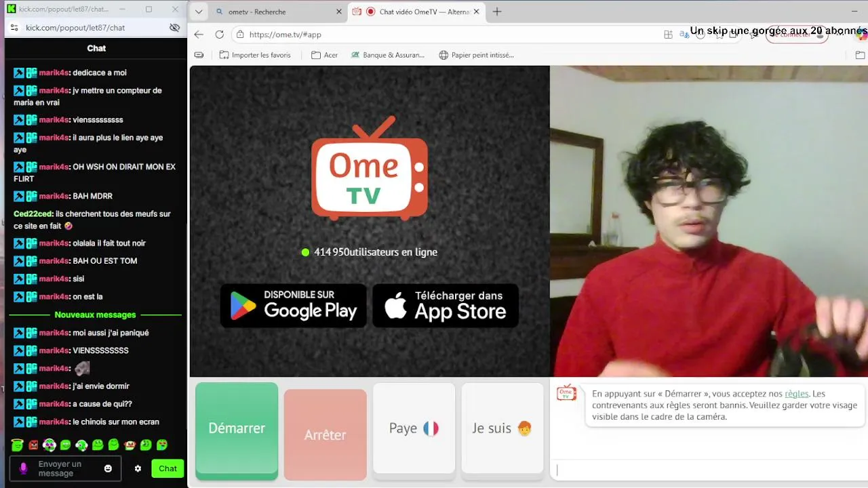Pick the red angry square emote

(33, 445)
